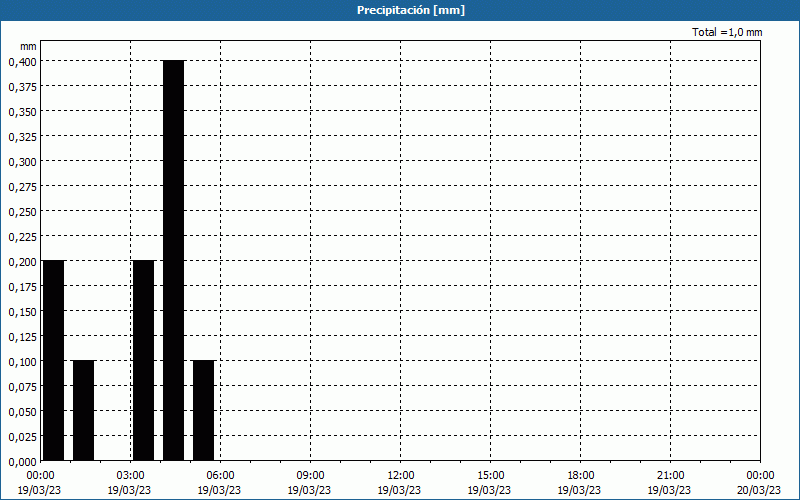
Task: Click the 0,200 y-axis label
Action: (x=22, y=262)
